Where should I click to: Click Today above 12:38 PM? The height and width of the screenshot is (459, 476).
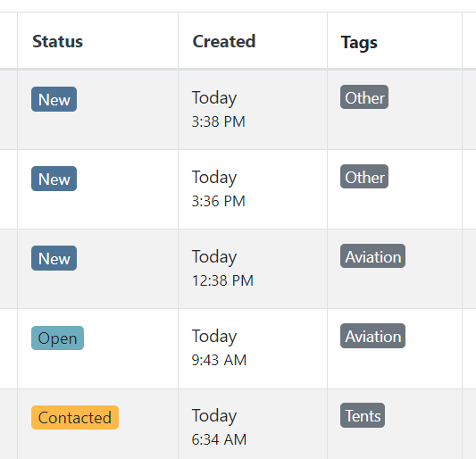pyautogui.click(x=214, y=257)
